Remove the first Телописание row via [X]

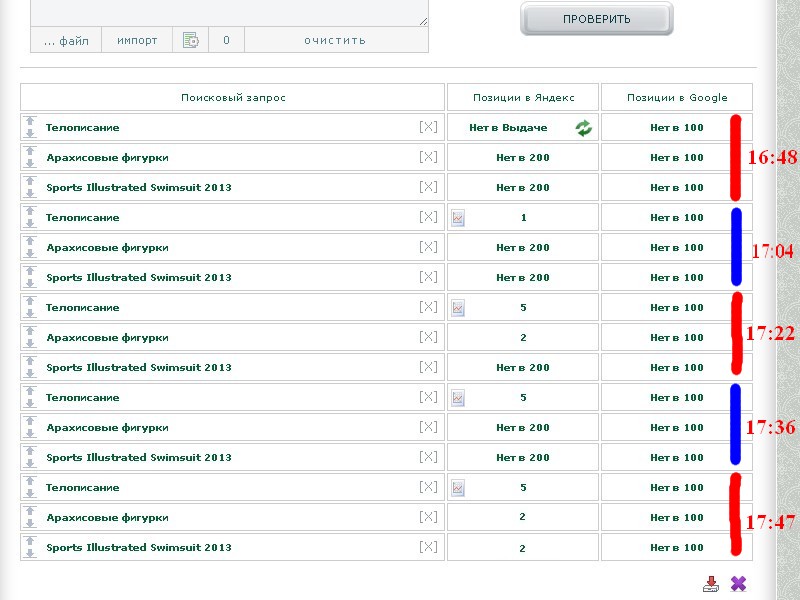pos(428,127)
